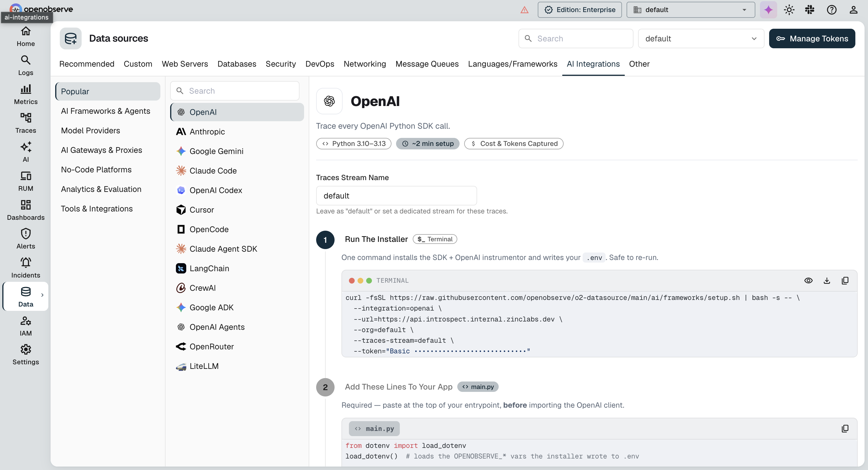Image resolution: width=868 pixels, height=470 pixels.
Task: Select Claude Code integration
Action: coord(237,170)
